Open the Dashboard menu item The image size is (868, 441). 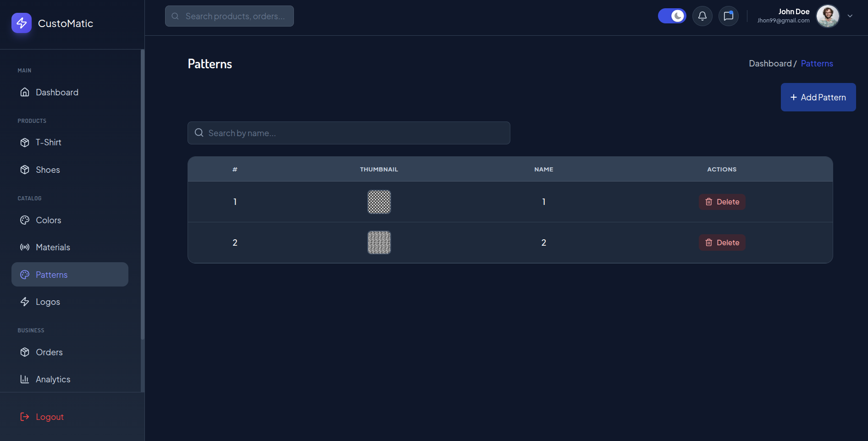click(70, 92)
